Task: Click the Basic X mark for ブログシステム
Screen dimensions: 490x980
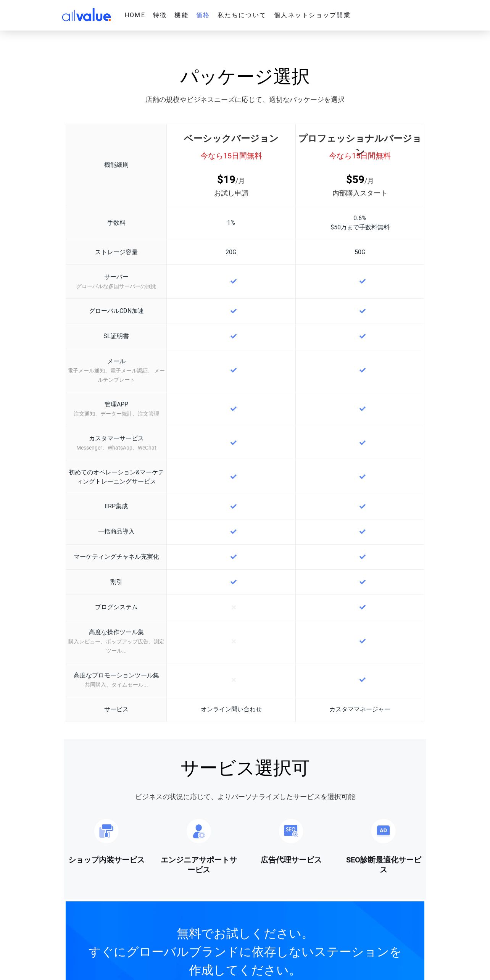Action: coord(234,607)
